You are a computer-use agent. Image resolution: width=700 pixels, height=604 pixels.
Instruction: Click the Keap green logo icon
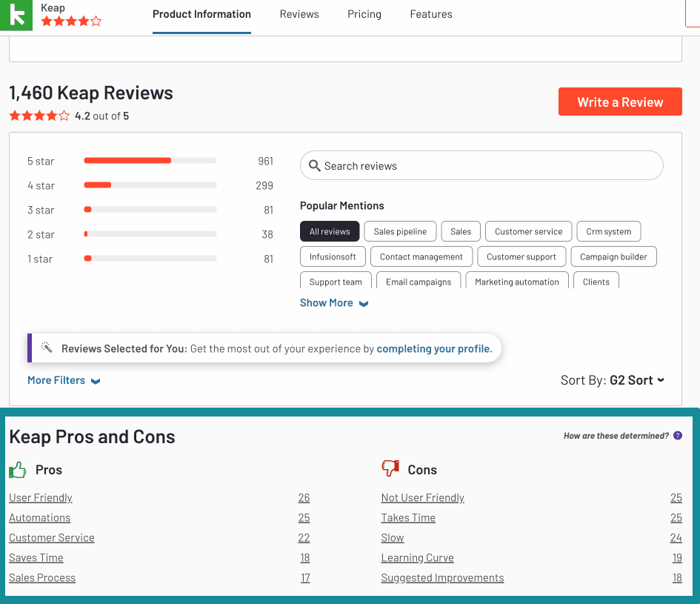coord(16,15)
